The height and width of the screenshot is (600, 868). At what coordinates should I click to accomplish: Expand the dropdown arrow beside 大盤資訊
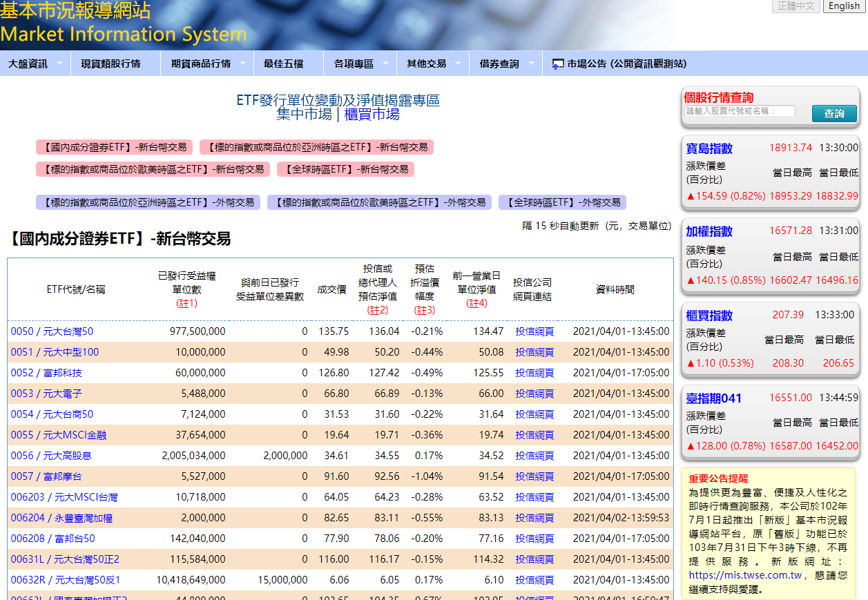click(59, 64)
